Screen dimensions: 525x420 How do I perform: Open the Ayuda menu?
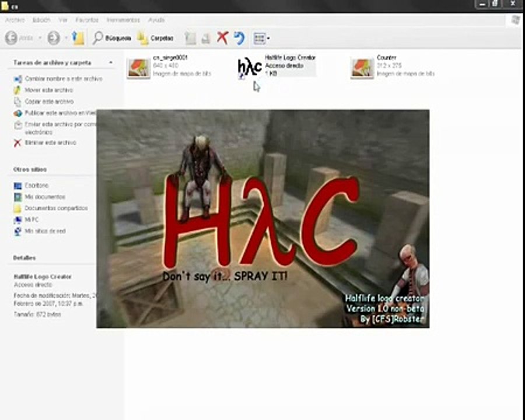156,20
